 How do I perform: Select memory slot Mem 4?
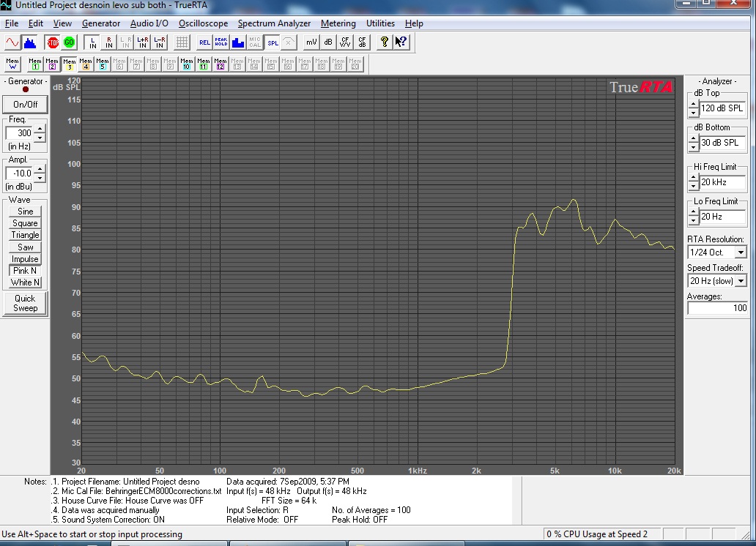[x=86, y=64]
